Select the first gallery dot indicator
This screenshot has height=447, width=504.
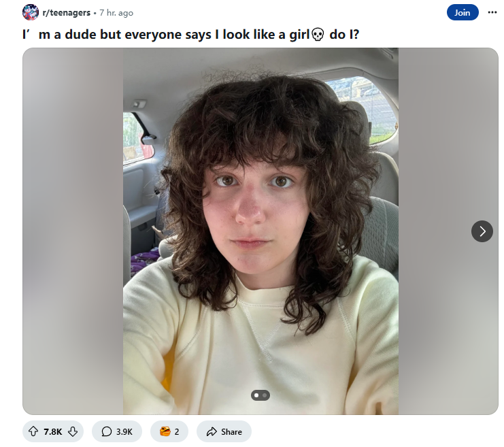pyautogui.click(x=256, y=395)
